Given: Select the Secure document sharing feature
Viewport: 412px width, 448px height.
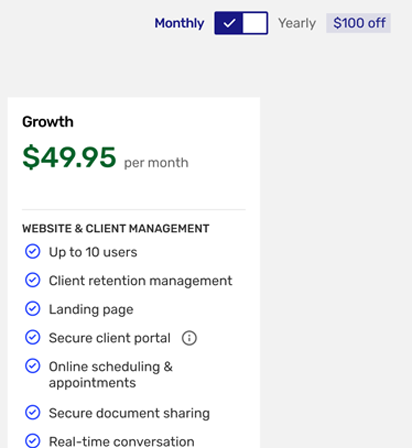Looking at the screenshot, I should [129, 413].
